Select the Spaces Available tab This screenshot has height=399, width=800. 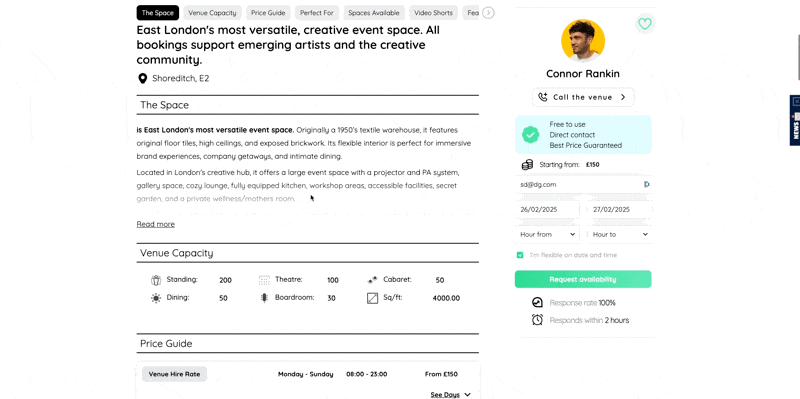click(x=374, y=13)
